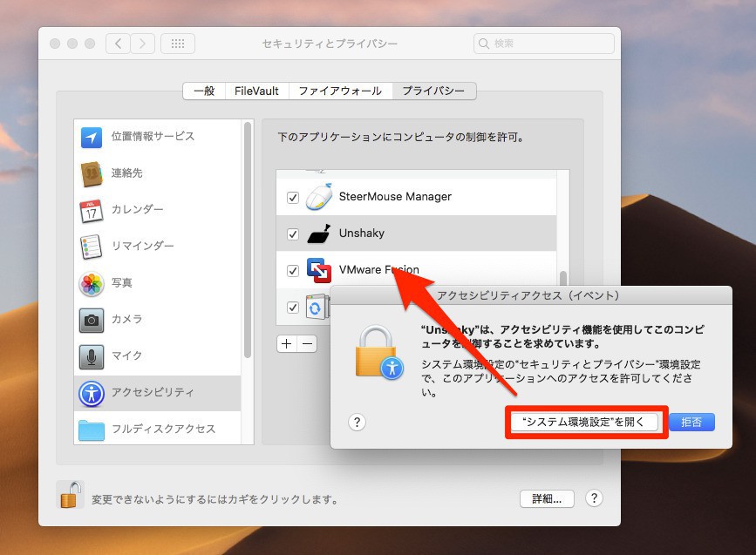Click the magnifier icon in the search field

click(x=484, y=44)
